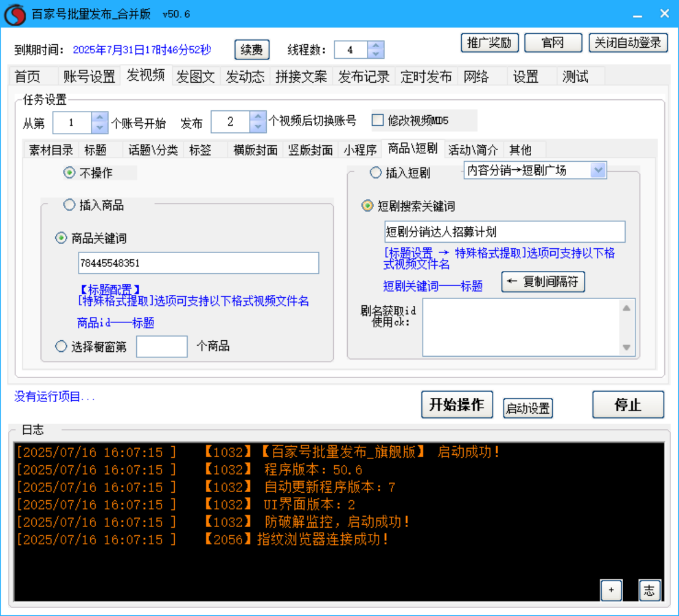The width and height of the screenshot is (679, 616).
Task: Choose the 选择橱窗第 radio option
Action: pos(61,346)
